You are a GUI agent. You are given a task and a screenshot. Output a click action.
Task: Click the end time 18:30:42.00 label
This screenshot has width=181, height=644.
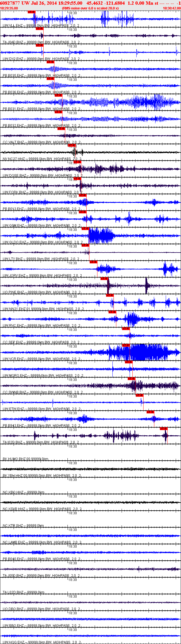172,8
